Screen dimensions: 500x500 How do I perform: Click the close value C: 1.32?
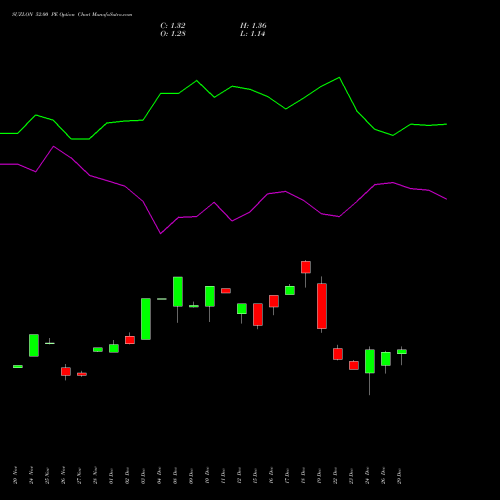173,26
